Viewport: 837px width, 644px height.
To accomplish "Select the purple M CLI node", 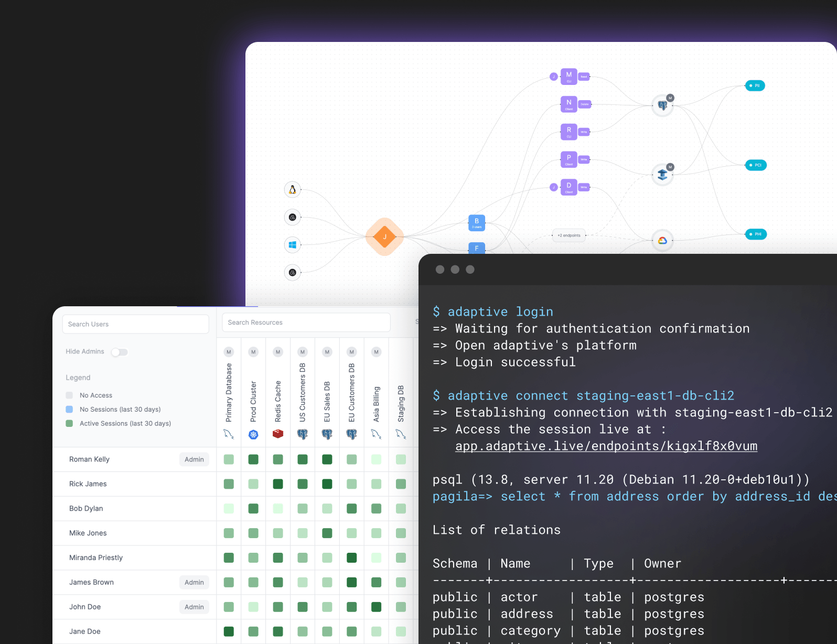I will [568, 77].
